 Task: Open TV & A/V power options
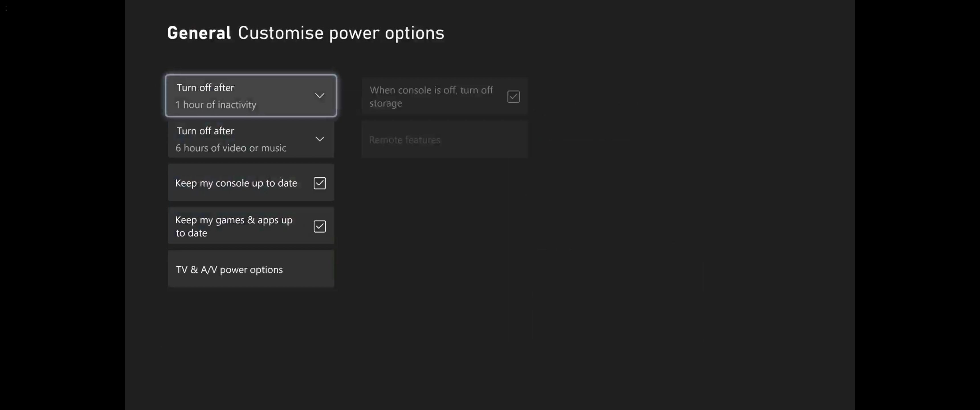251,269
